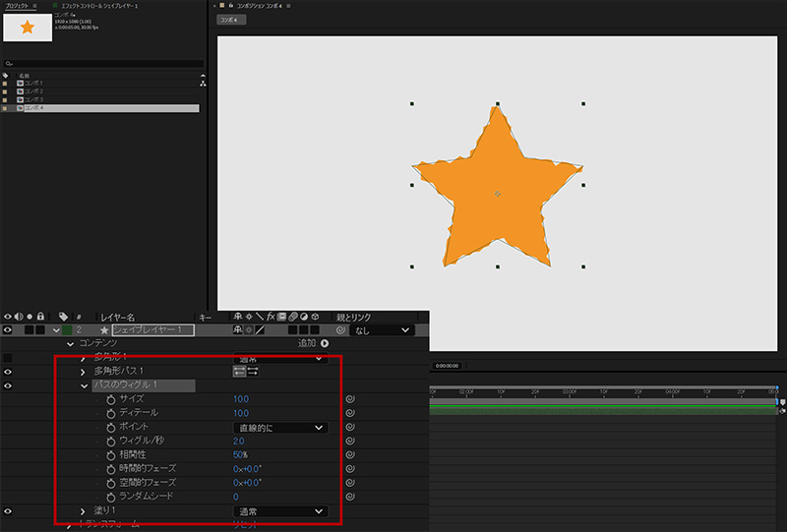Select the コンポ 4 tab in the viewer
Image resolution: width=787 pixels, height=532 pixels.
[230, 19]
